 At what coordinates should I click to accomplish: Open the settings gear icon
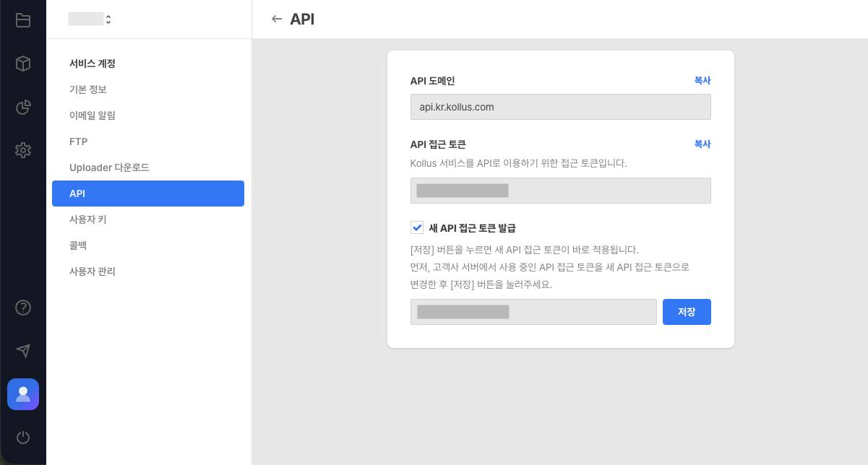[x=22, y=150]
